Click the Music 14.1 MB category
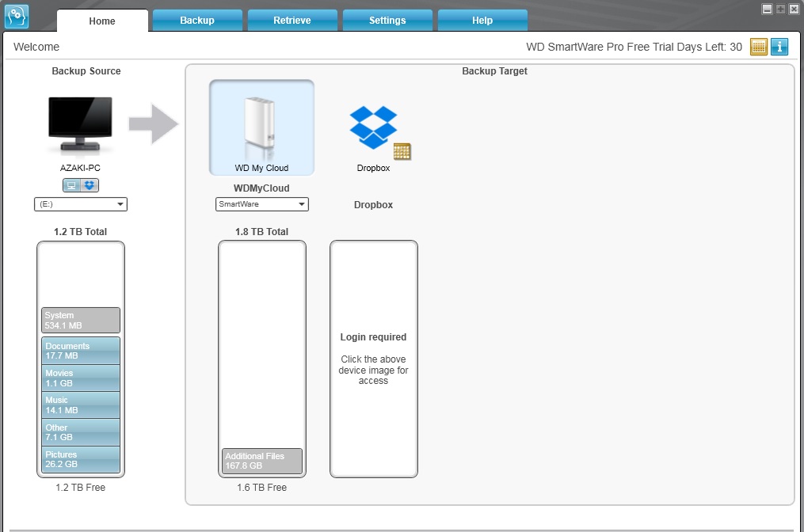 point(81,405)
